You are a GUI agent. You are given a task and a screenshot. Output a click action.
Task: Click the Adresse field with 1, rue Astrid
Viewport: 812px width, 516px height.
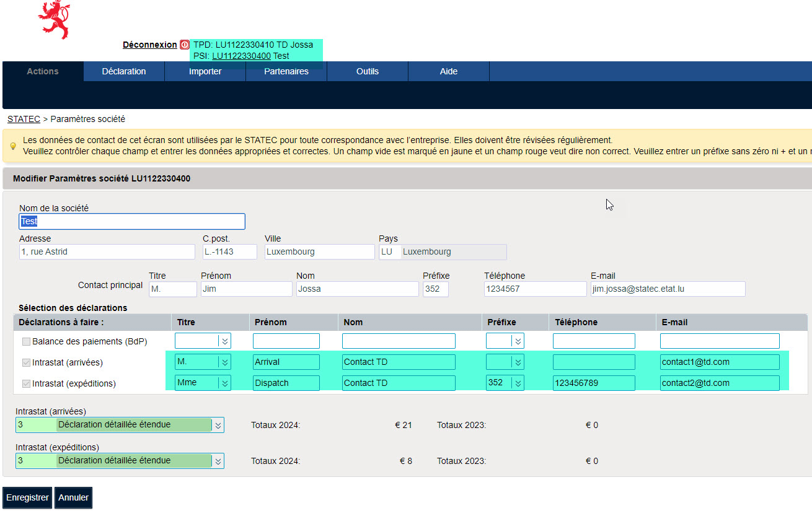click(107, 251)
